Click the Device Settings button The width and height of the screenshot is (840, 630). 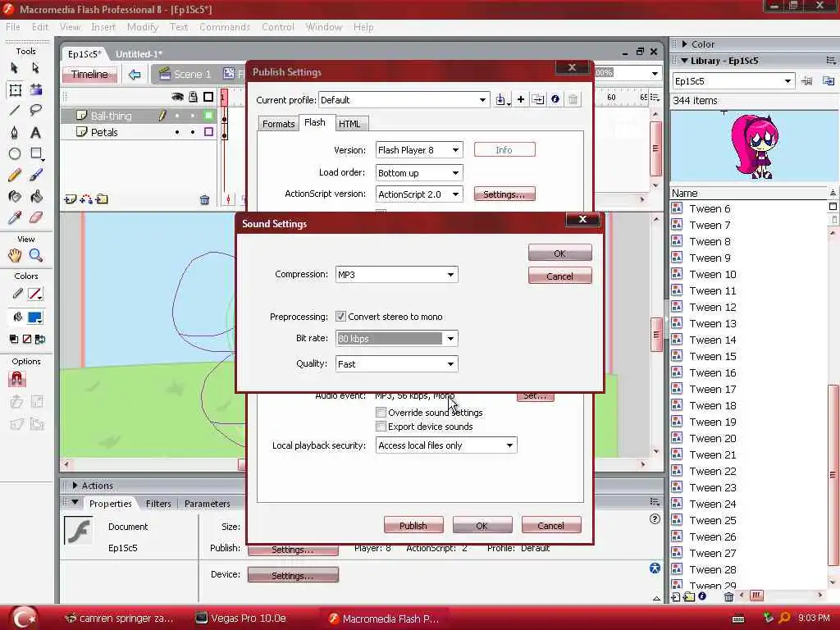tap(293, 575)
